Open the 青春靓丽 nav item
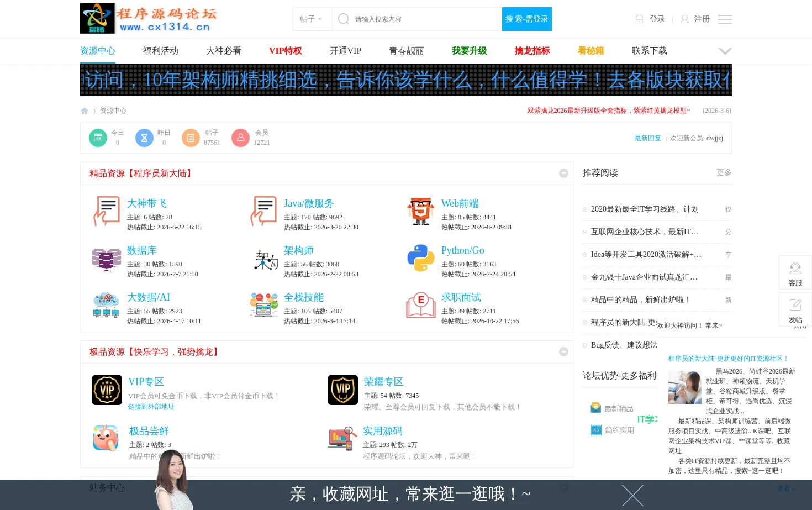812x510 pixels. [x=407, y=51]
